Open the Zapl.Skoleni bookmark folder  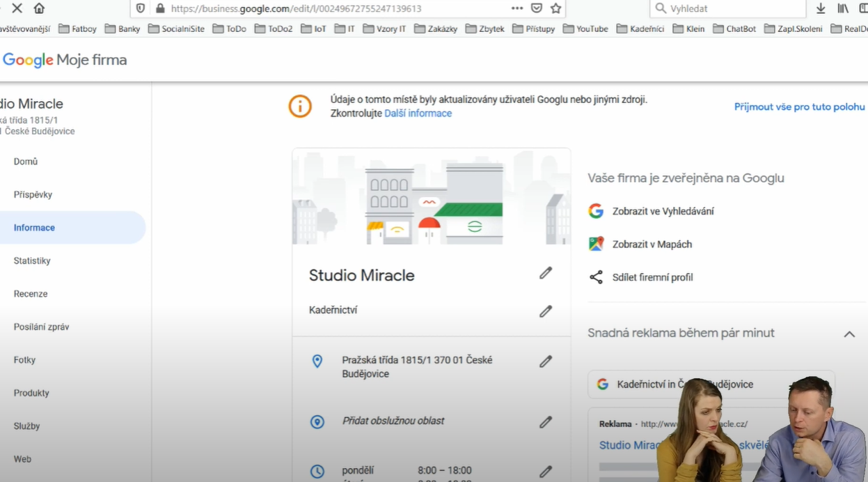pyautogui.click(x=793, y=29)
